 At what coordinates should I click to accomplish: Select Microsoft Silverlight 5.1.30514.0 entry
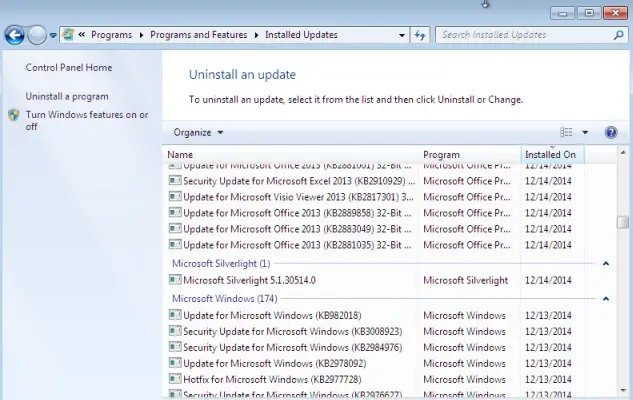[249, 280]
